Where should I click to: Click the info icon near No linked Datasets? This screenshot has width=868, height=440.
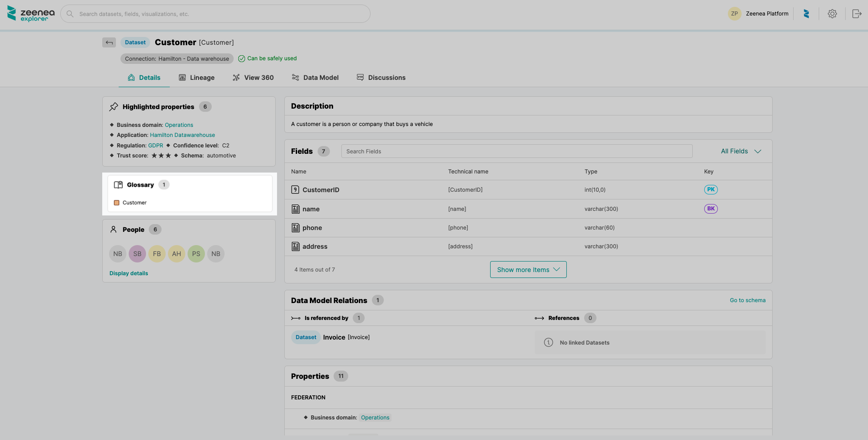coord(549,342)
